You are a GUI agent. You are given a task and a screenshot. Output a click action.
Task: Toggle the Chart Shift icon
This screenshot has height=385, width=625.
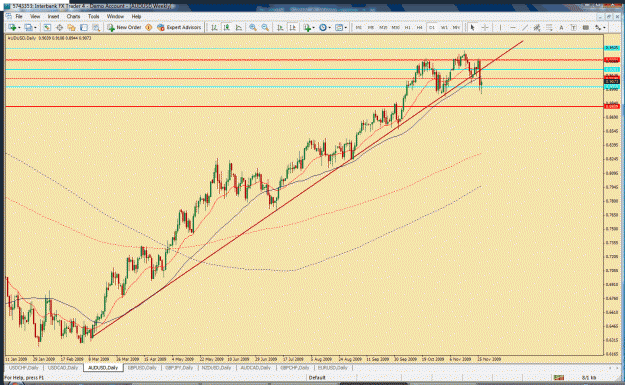[293, 28]
